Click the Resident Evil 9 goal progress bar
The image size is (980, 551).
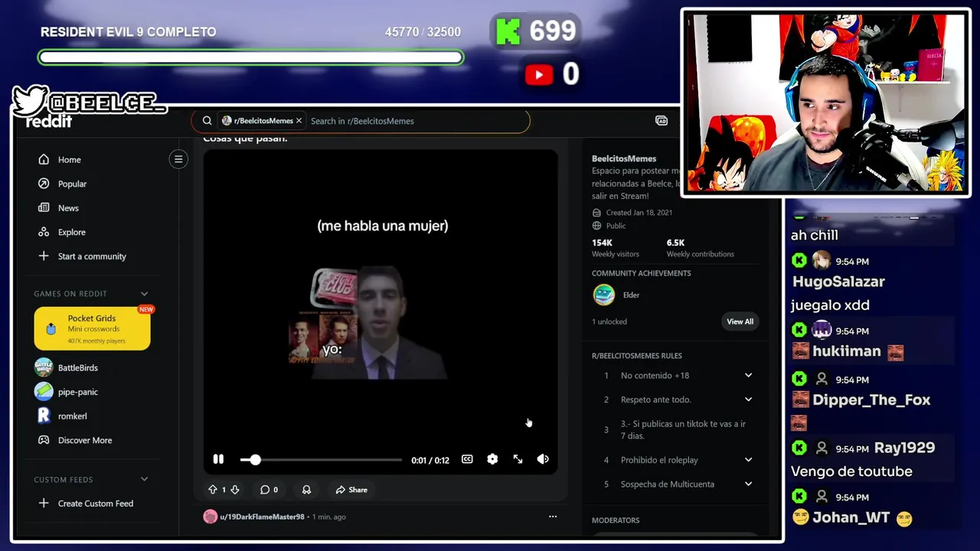click(251, 57)
